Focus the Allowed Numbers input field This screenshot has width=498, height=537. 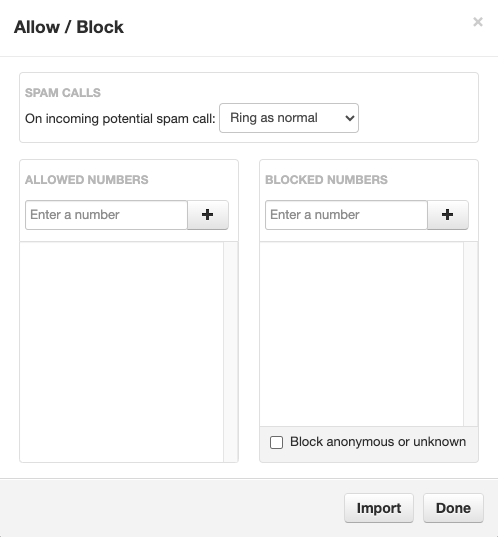106,215
